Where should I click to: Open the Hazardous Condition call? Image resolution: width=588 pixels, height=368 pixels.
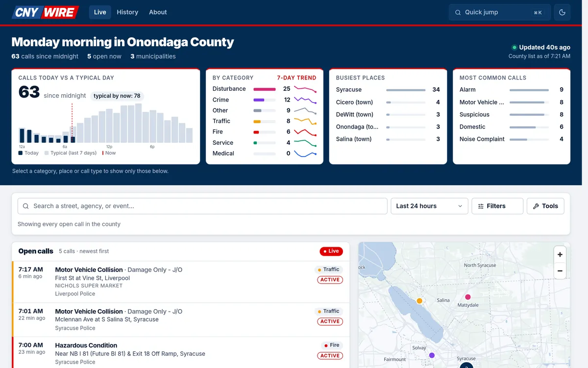point(181,352)
